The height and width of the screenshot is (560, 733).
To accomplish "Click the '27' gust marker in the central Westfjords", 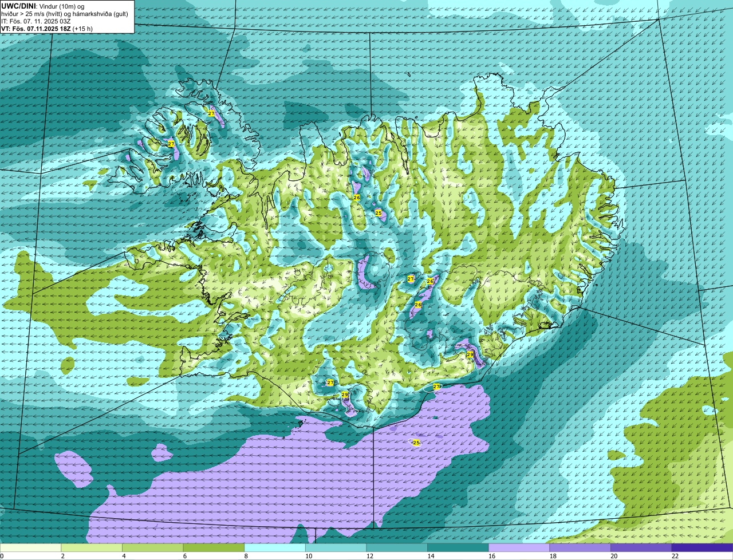I will click(171, 144).
